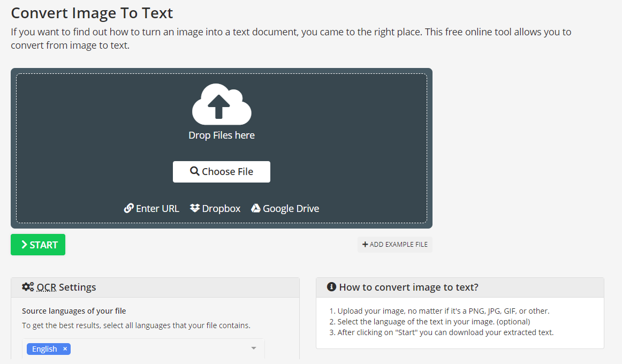The height and width of the screenshot is (364, 622).
Task: Select Google Drive as file source
Action: 285,208
